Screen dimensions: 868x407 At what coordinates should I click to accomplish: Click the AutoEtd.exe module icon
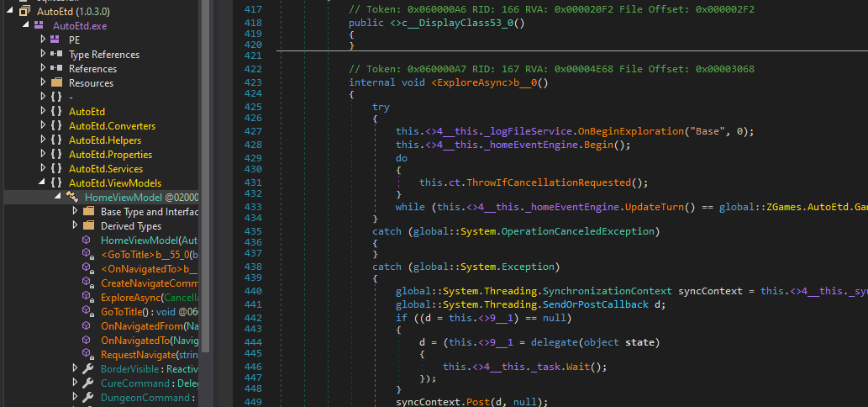pyautogui.click(x=40, y=26)
